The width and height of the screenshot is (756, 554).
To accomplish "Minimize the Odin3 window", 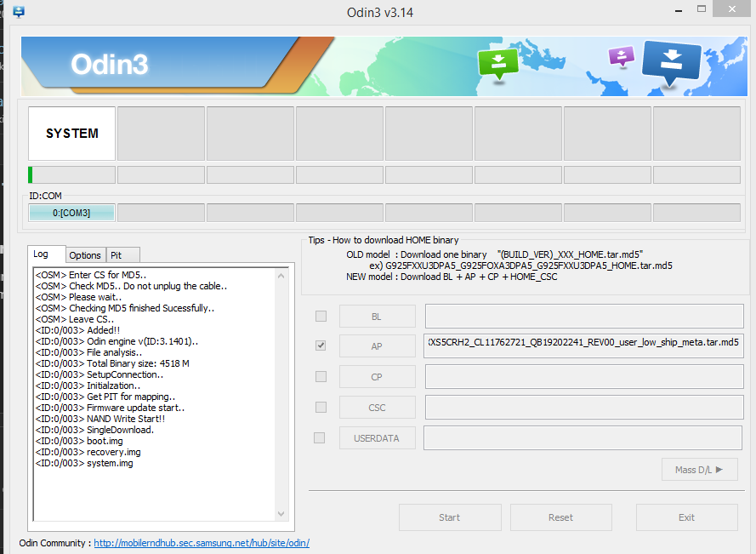I will click(x=679, y=10).
